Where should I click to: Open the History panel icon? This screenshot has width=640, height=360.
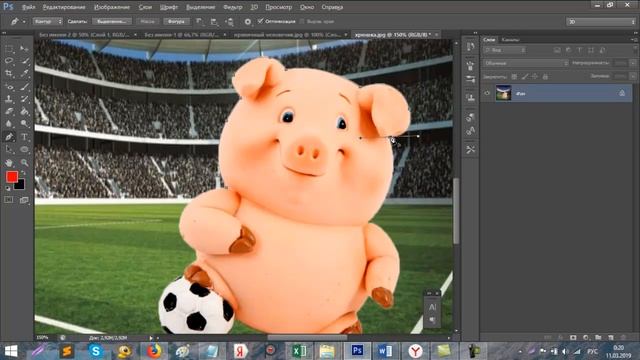coord(470,46)
